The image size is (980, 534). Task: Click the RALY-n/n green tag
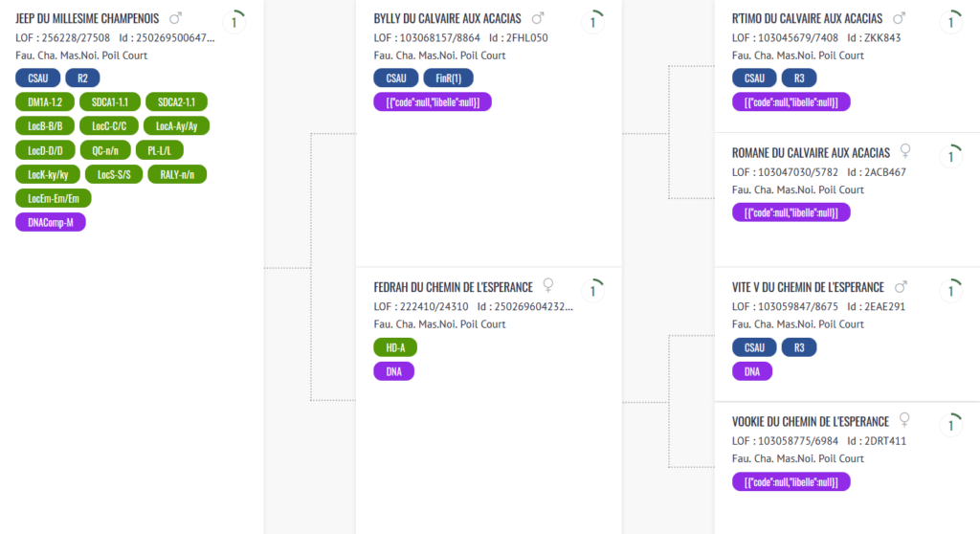tap(177, 174)
